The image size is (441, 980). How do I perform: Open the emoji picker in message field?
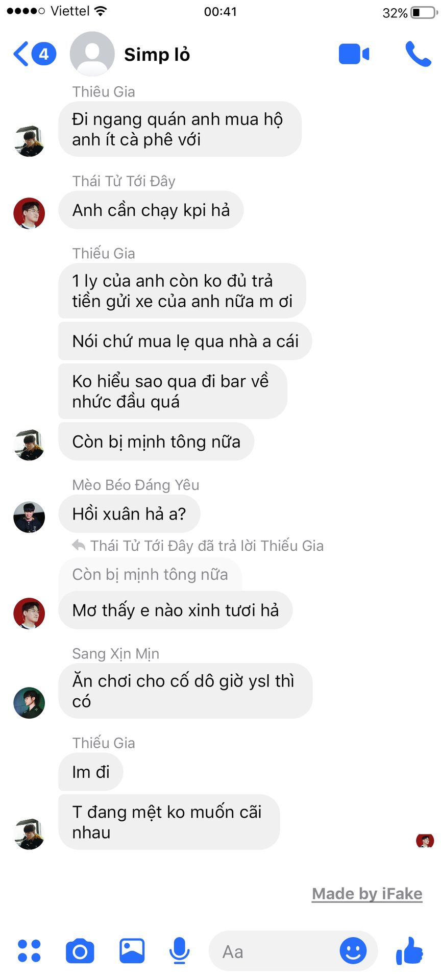353,951
